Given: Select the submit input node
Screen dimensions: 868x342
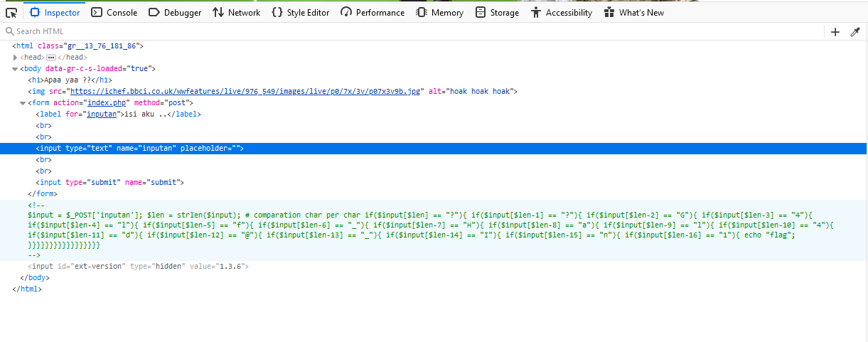Looking at the screenshot, I should [109, 182].
